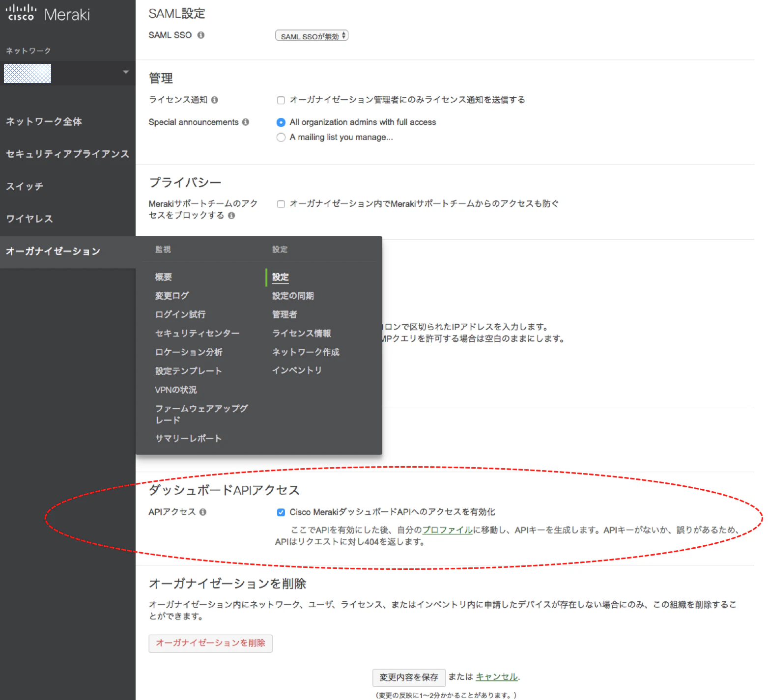Click the Special announcements info icon
Image resolution: width=768 pixels, height=700 pixels.
point(246,122)
